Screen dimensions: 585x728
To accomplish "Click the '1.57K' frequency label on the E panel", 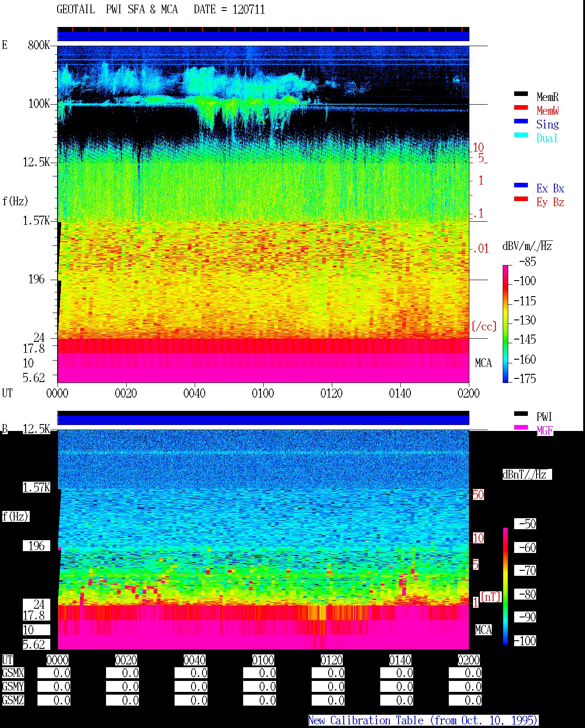I will (36, 221).
